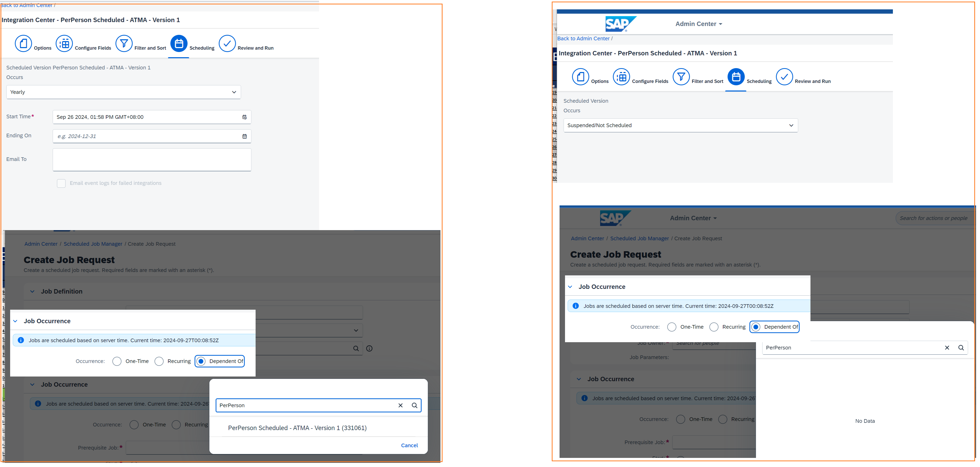The height and width of the screenshot is (467, 980).
Task: Open the Admin Center breadcrumb, left screenshot
Action: click(41, 244)
